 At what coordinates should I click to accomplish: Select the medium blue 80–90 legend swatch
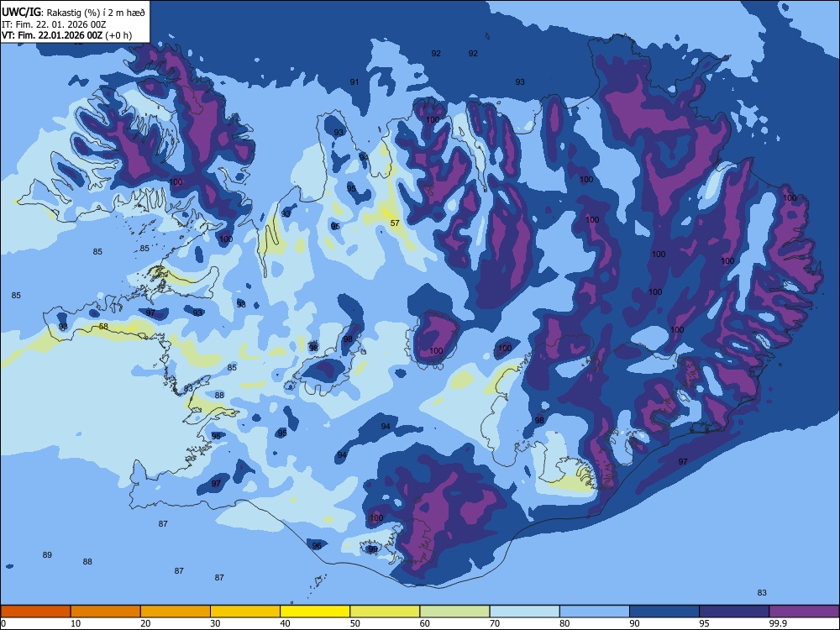click(595, 612)
